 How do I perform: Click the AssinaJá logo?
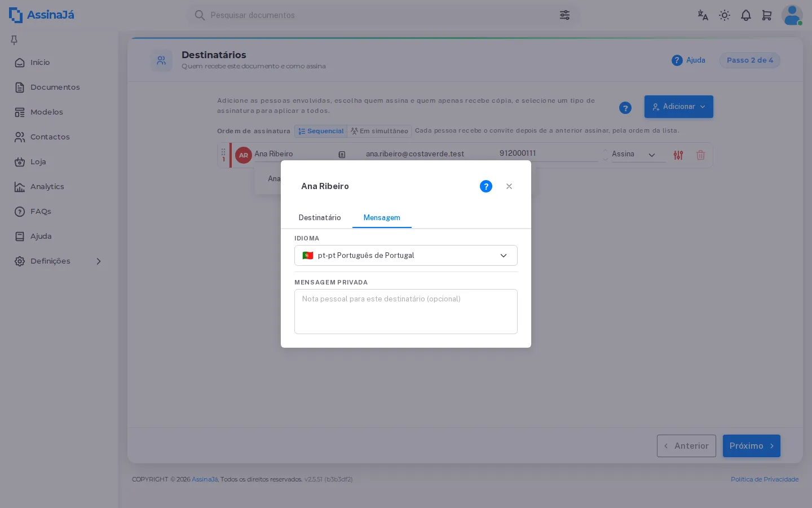coord(42,15)
